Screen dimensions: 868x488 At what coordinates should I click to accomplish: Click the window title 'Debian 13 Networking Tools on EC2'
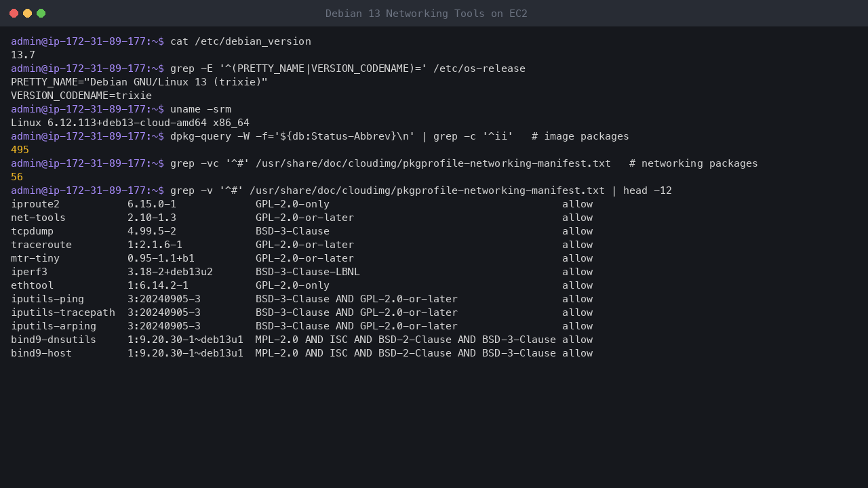(426, 14)
